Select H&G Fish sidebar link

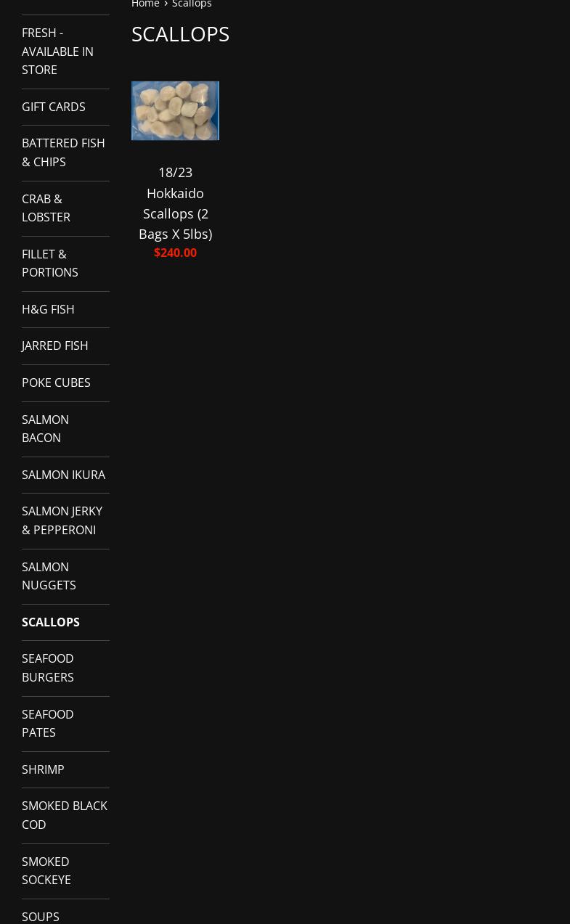pyautogui.click(x=48, y=309)
